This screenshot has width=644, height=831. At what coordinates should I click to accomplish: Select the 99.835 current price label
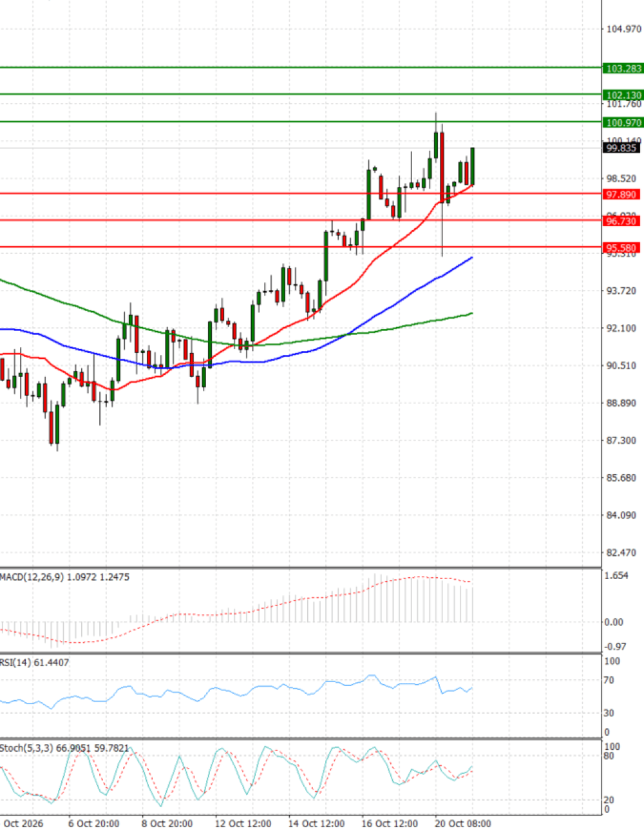click(621, 148)
